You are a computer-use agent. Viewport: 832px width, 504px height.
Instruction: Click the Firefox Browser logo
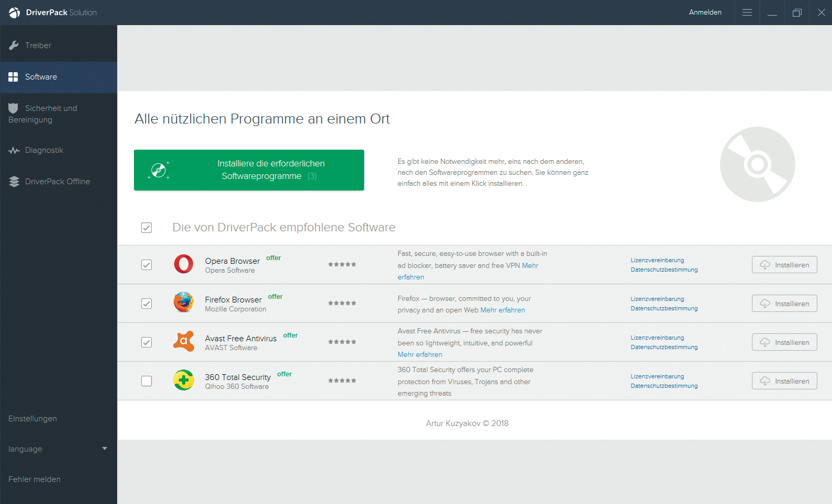click(x=184, y=303)
